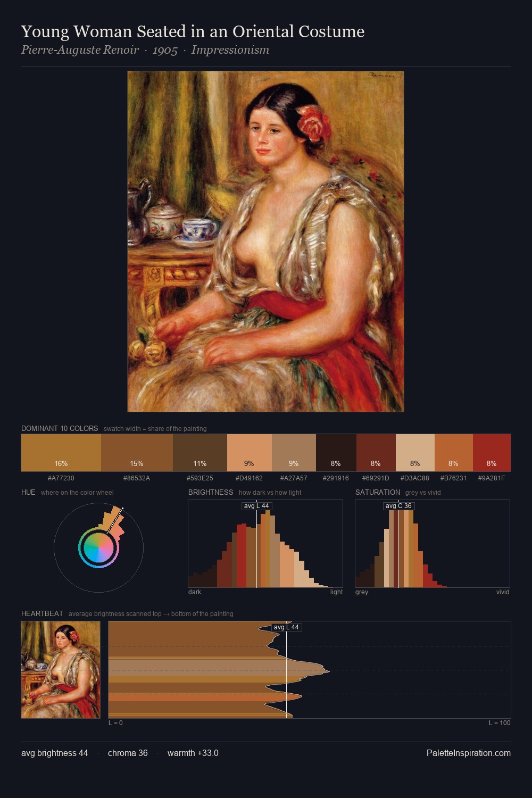Viewport: 532px width, 798px height.
Task: Click 'how dark vs how light' caption
Action: pyautogui.click(x=270, y=493)
